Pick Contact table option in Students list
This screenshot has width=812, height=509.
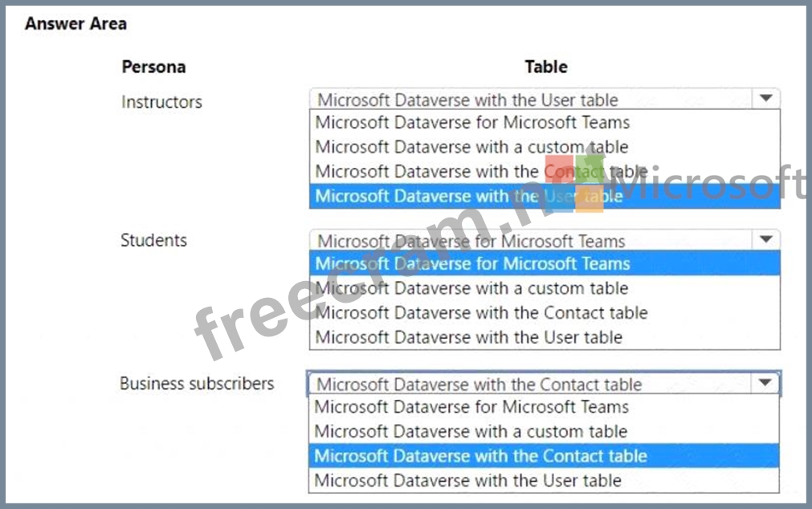click(480, 313)
